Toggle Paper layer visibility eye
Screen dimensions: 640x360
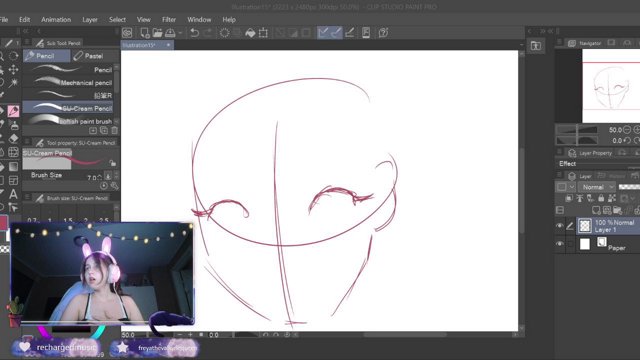pyautogui.click(x=560, y=244)
